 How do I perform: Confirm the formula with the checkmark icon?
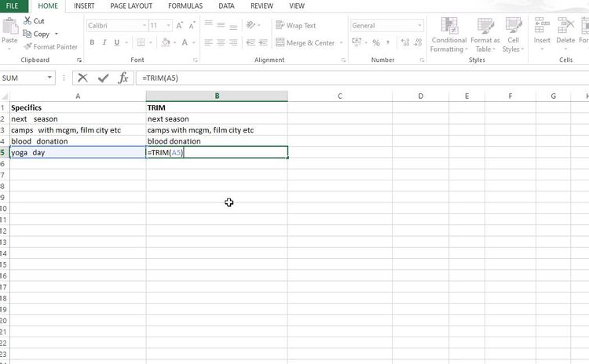(x=103, y=78)
